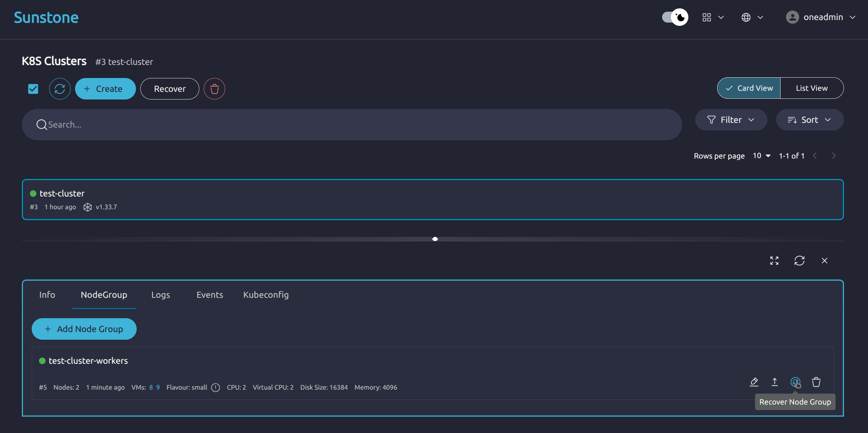
Task: Click the green status dot on test-cluster
Action: coord(33,193)
